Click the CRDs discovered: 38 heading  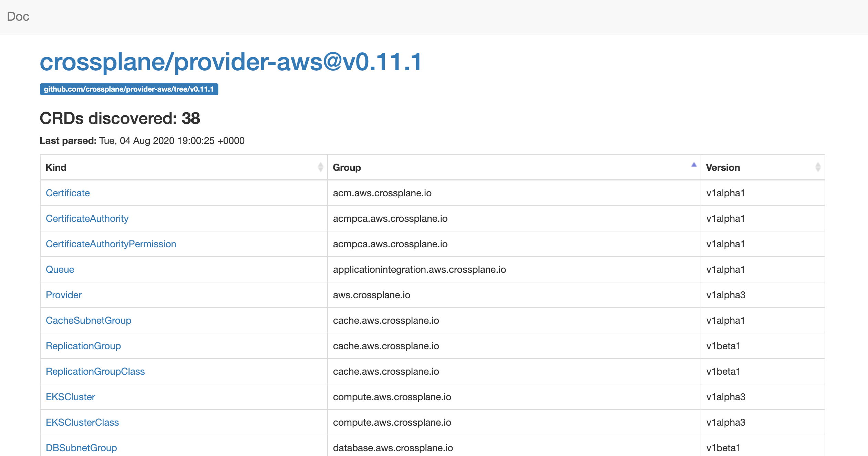coord(120,118)
